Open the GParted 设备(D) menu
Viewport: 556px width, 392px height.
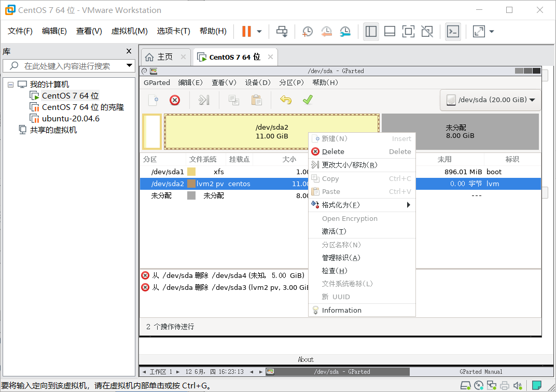click(258, 82)
